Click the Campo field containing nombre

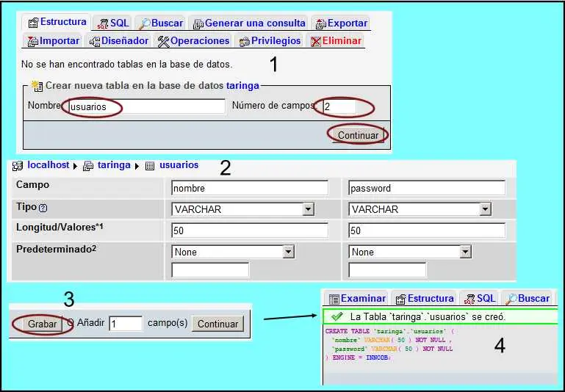250,188
